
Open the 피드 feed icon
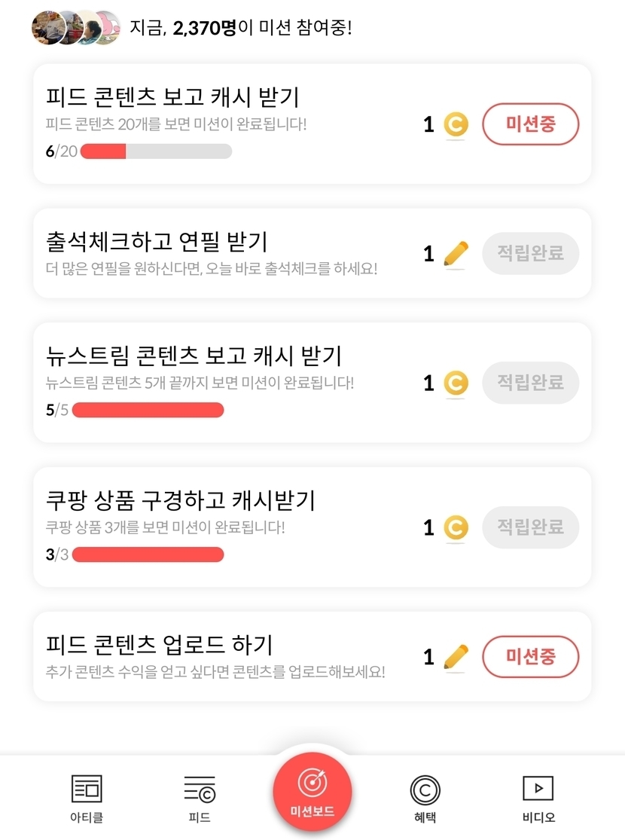tap(200, 789)
